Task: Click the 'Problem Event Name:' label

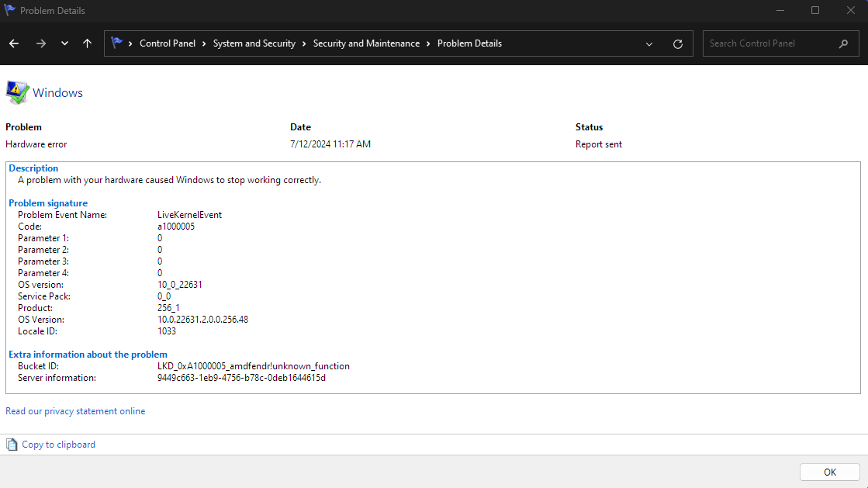Action: pyautogui.click(x=63, y=215)
